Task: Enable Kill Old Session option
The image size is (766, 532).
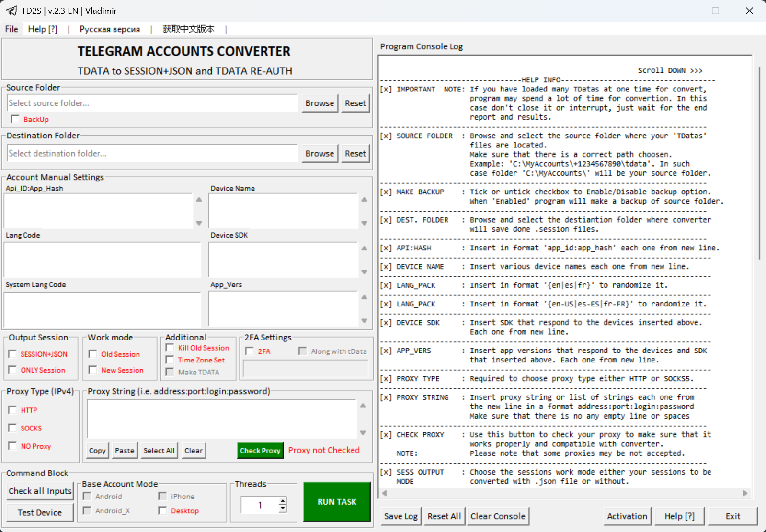Action: point(170,347)
